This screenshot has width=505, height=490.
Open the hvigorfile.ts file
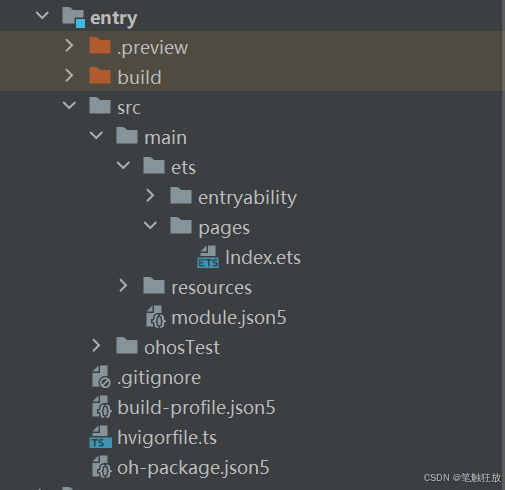[x=167, y=438]
